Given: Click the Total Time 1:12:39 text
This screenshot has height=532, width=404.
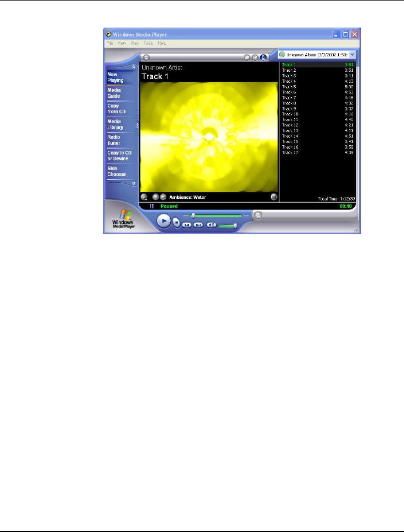Looking at the screenshot, I should point(337,199).
